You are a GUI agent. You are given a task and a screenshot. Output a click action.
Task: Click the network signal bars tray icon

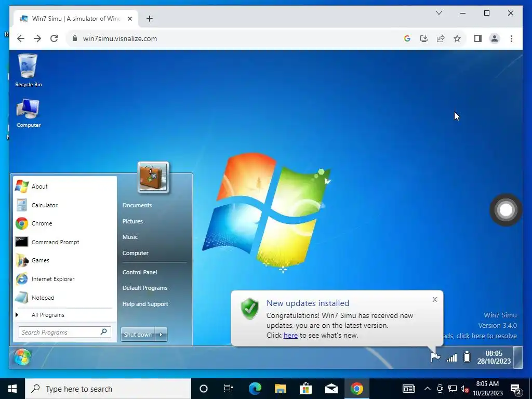coord(451,357)
